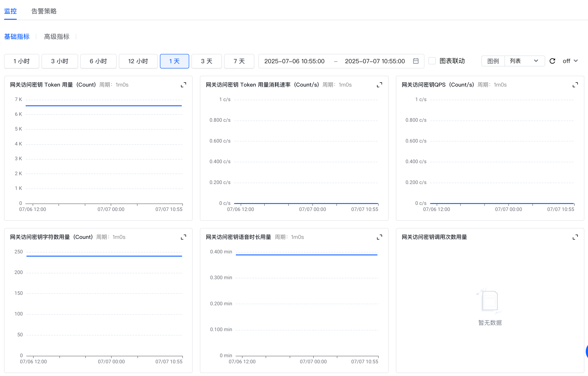Switch to the 告警策略 tab
This screenshot has height=376, width=588.
click(44, 11)
